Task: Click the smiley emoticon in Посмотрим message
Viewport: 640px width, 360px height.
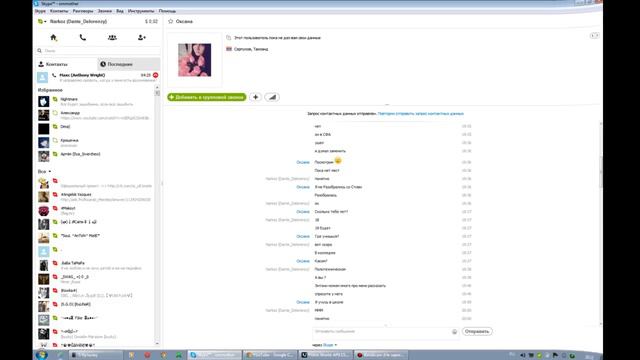Action: (x=338, y=161)
